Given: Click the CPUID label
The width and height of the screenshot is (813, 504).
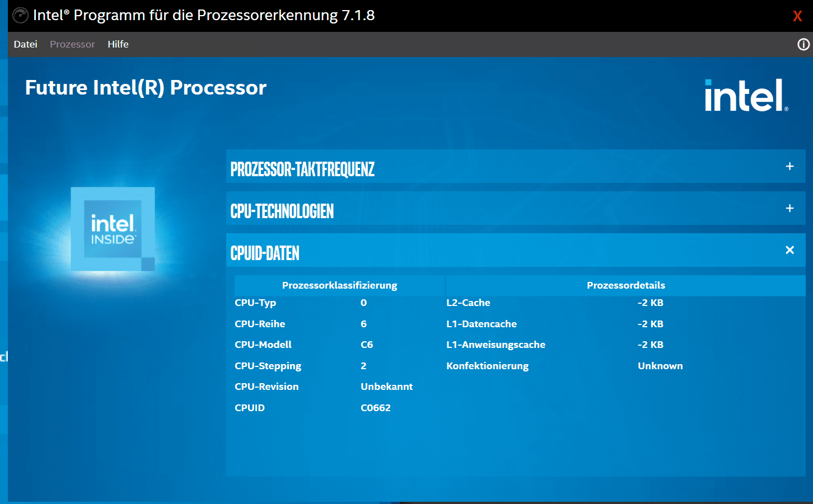Looking at the screenshot, I should (x=250, y=408).
